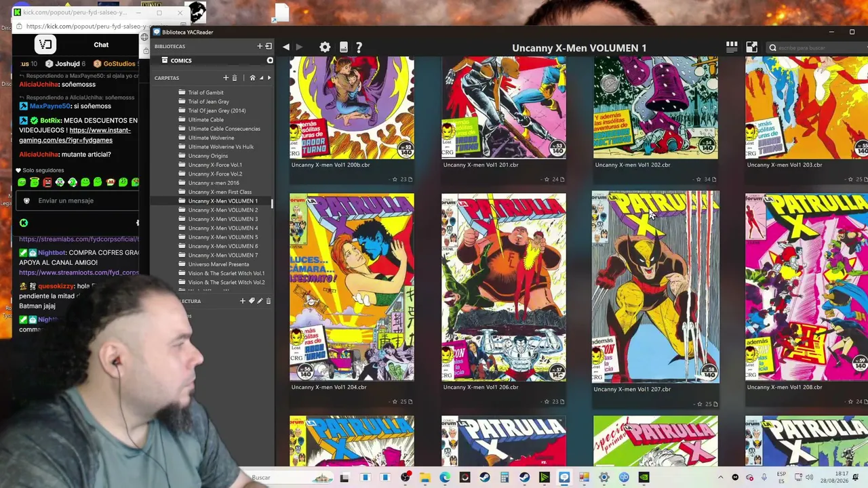Switch comics view mode in the toolbar

pyautogui.click(x=732, y=47)
